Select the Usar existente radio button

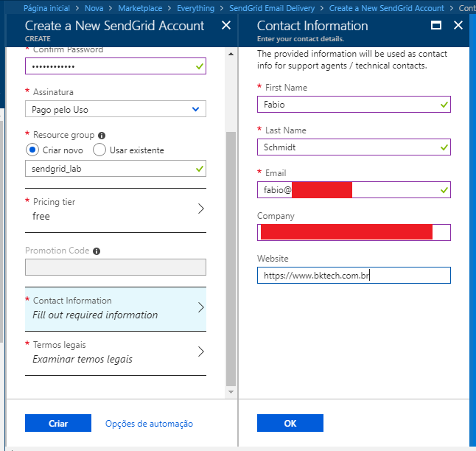coord(99,150)
